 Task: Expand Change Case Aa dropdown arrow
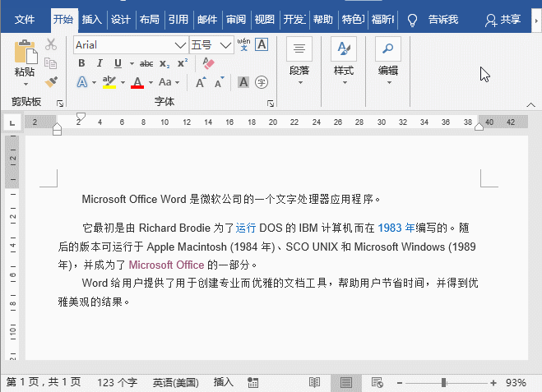tap(178, 82)
